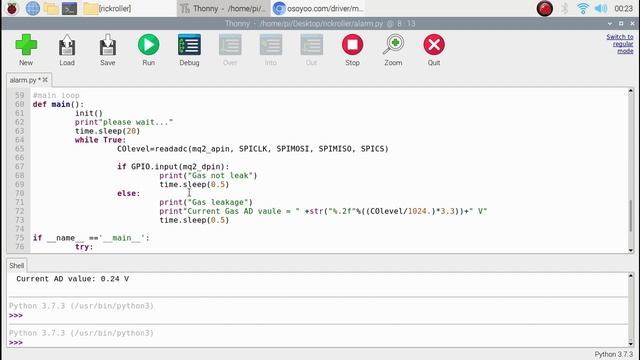Image resolution: width=640 pixels, height=360 pixels.
Task: Click the 'init()' code line
Action: pyautogui.click(x=89, y=113)
